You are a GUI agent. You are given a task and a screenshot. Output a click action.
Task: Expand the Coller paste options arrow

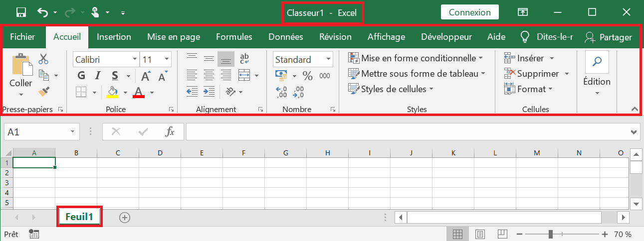(21, 94)
